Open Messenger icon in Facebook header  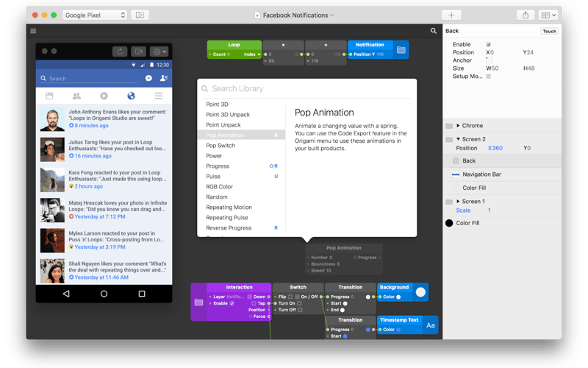coord(148,78)
